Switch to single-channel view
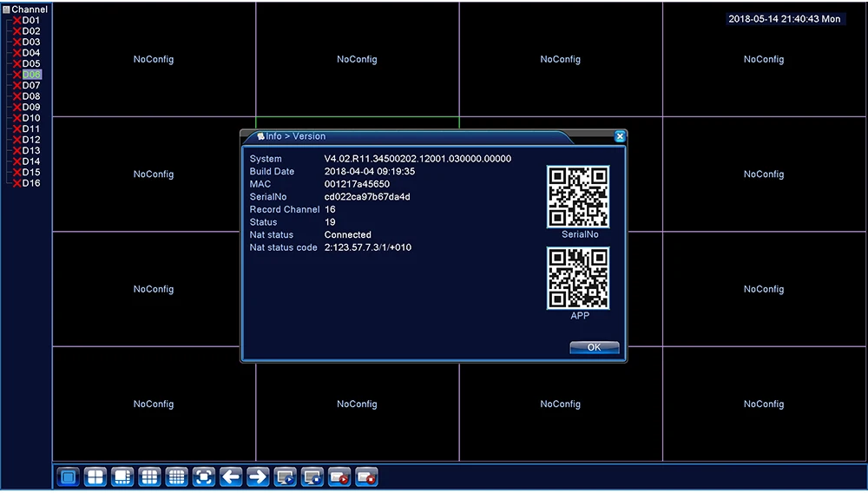The image size is (868, 493). [69, 477]
